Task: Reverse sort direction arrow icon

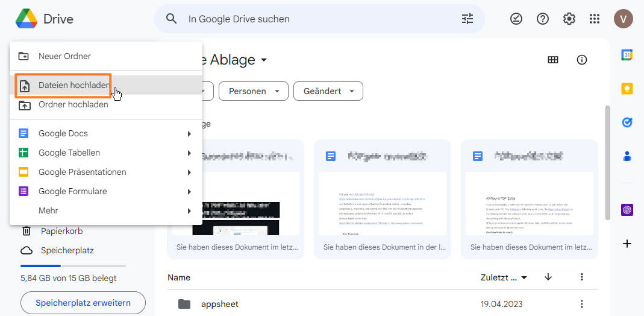Action: coord(548,277)
